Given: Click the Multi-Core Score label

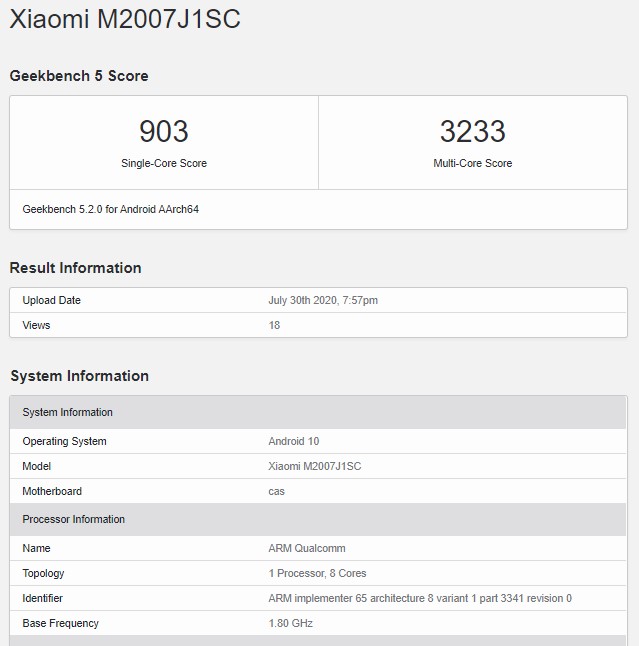Looking at the screenshot, I should point(472,163).
